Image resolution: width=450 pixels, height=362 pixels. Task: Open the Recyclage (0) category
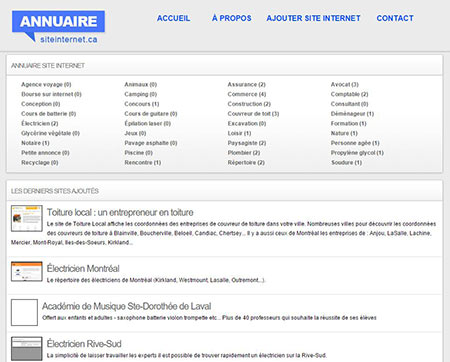(40, 162)
